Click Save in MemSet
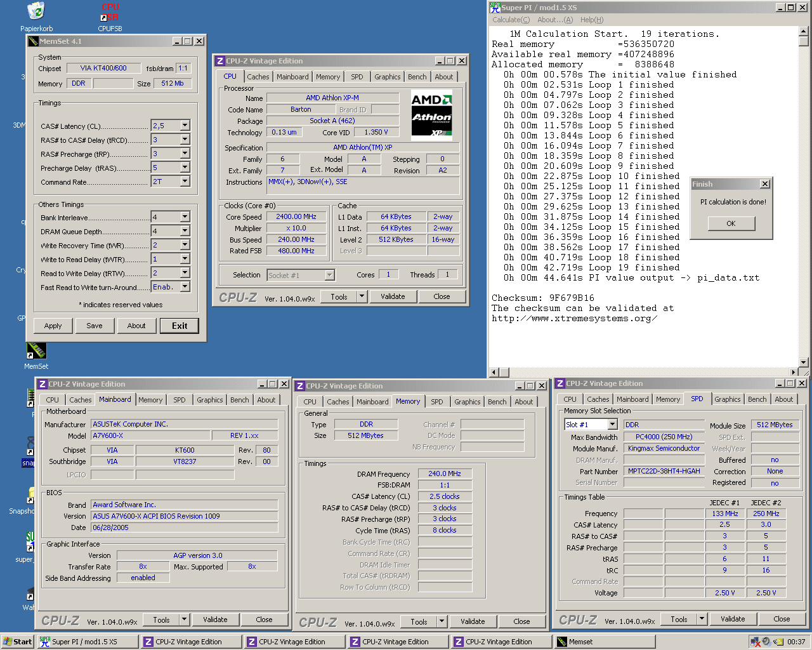 click(x=95, y=326)
